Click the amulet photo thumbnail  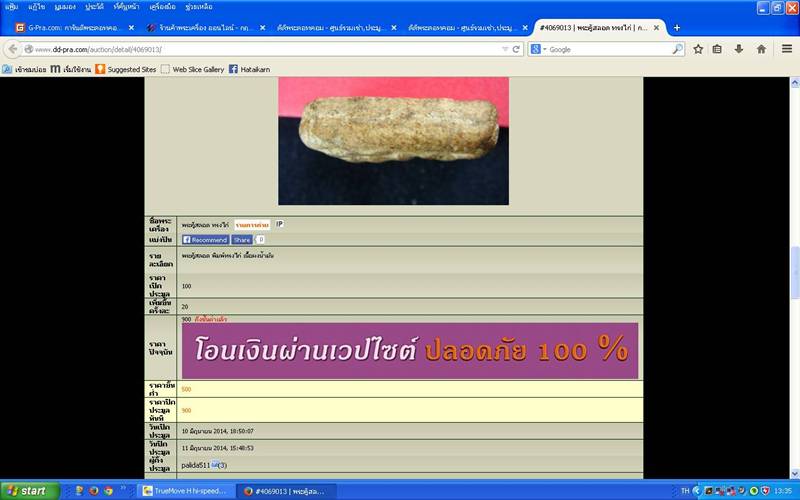[x=393, y=141]
